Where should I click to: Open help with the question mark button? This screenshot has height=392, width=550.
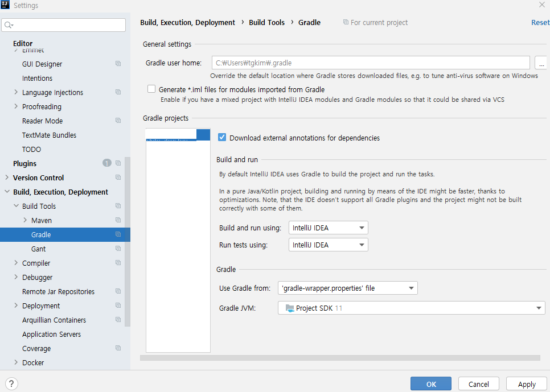(11, 383)
